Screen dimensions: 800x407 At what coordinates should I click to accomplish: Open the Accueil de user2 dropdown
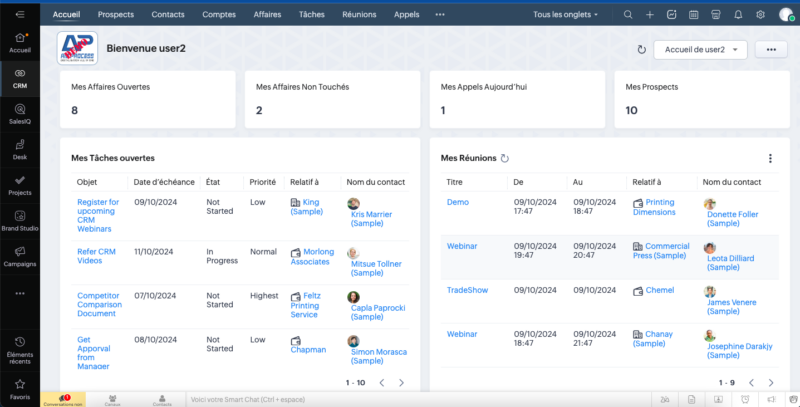tap(700, 49)
